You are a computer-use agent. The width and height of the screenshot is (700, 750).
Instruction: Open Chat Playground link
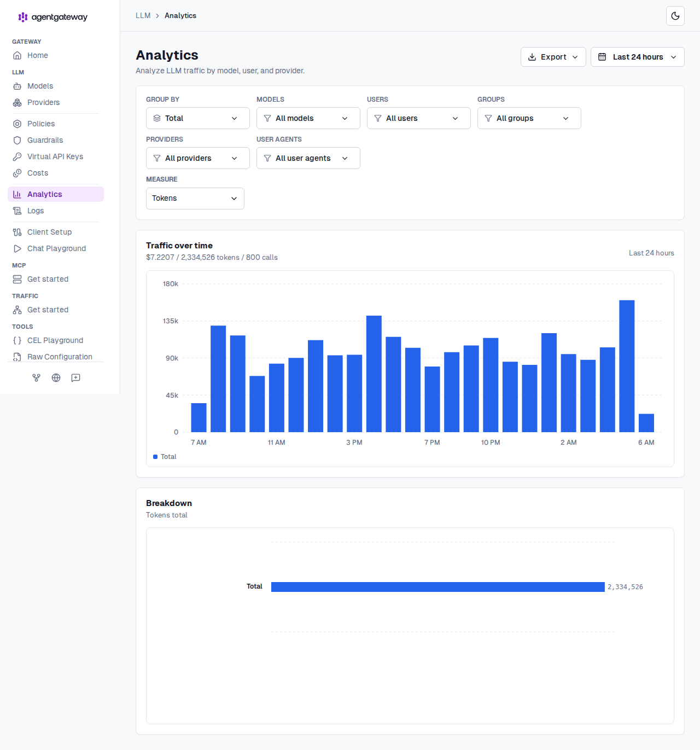(x=56, y=248)
